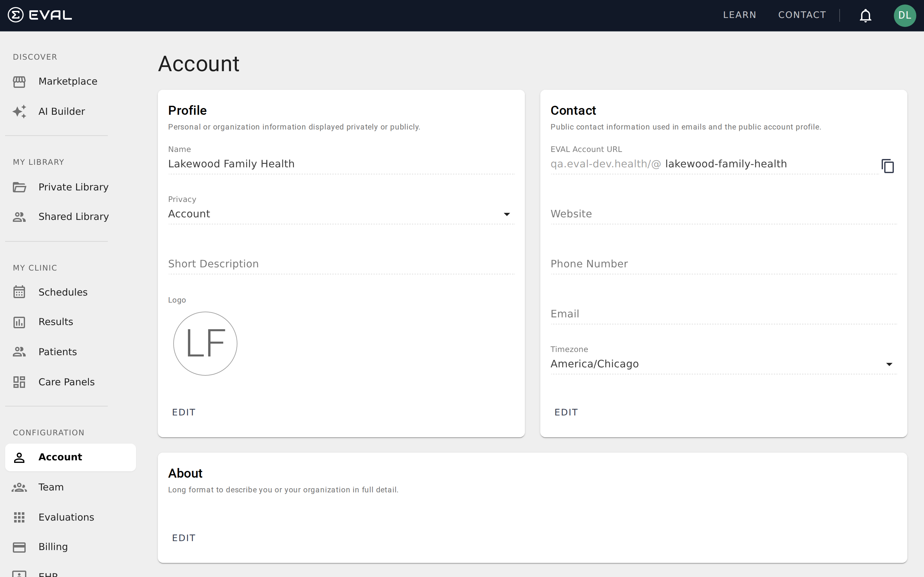Screen dimensions: 924x577
Task: Open Care Panels grid icon
Action: point(20,381)
